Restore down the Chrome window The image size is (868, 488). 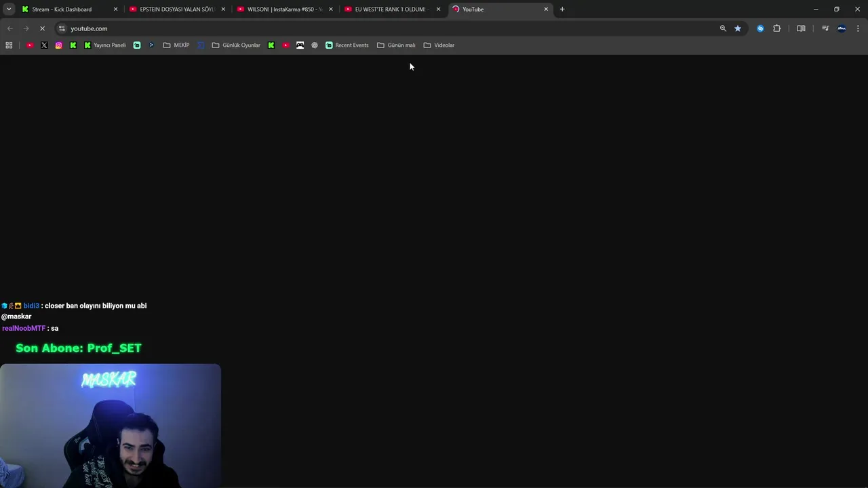point(837,9)
